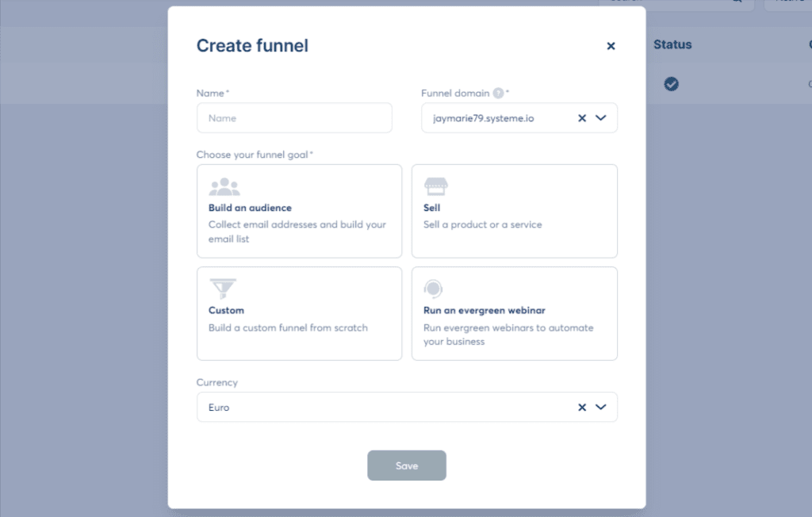The width and height of the screenshot is (812, 517).
Task: Click the Save button
Action: coord(407,465)
